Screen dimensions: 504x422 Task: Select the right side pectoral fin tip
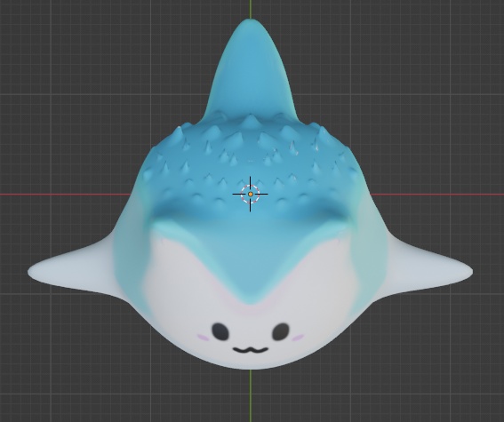coord(466,272)
